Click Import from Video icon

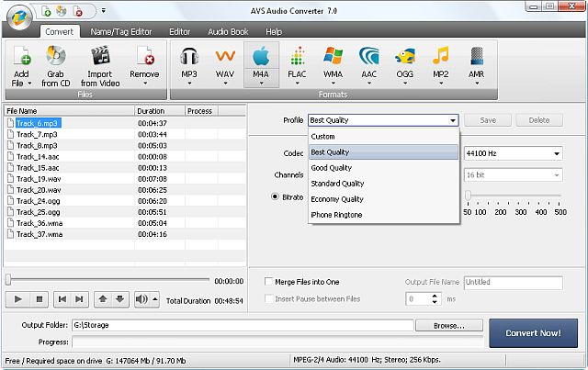tap(100, 56)
